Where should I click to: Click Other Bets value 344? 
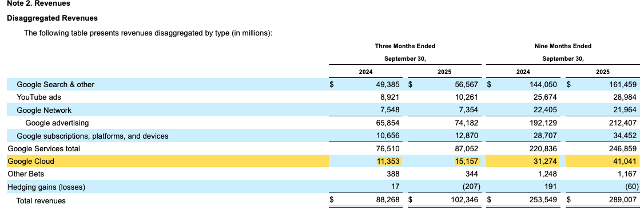[472, 174]
